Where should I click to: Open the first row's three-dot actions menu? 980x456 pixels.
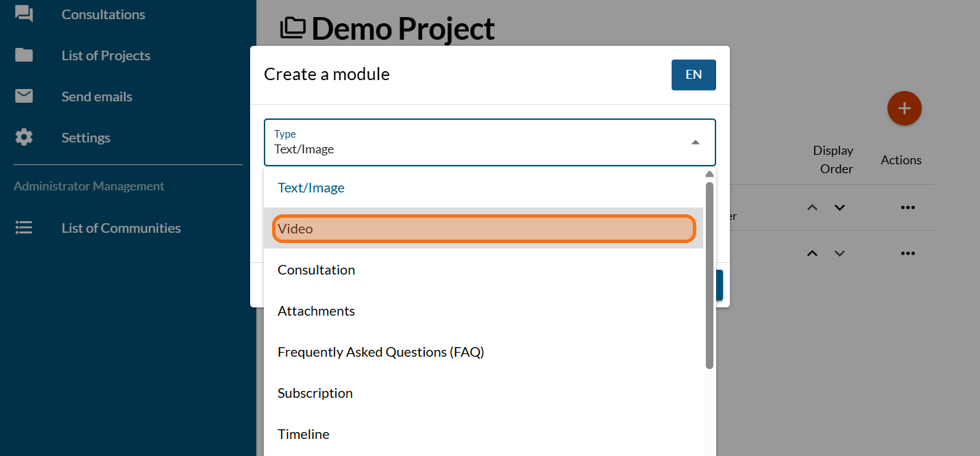click(908, 207)
